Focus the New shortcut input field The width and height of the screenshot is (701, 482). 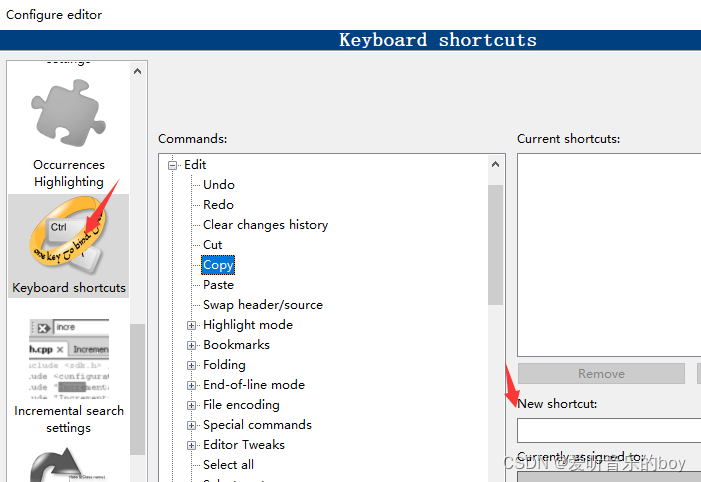(609, 431)
